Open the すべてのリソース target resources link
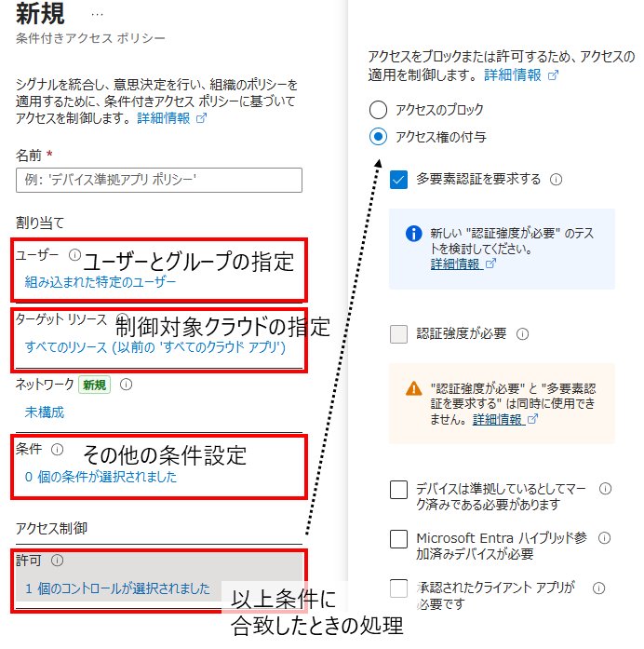This screenshot has width=644, height=649. (x=155, y=347)
